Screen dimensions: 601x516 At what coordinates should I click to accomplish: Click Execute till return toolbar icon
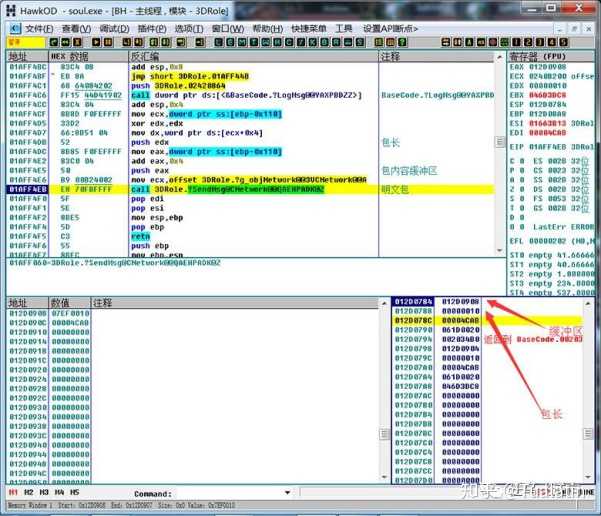[x=181, y=42]
